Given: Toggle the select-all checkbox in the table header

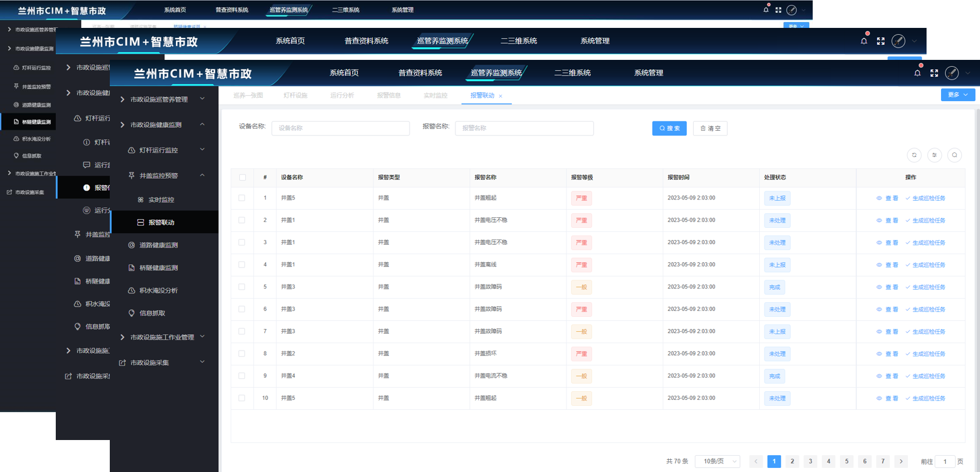Looking at the screenshot, I should [242, 177].
